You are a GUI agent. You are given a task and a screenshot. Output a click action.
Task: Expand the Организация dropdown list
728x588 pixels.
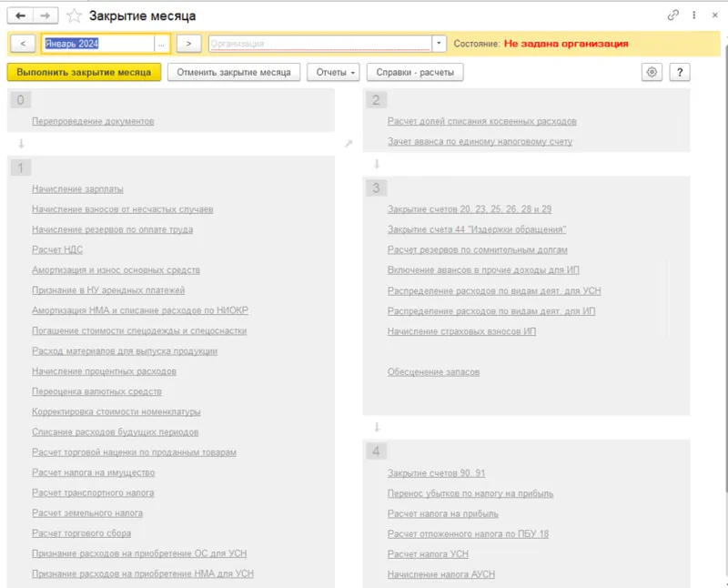pos(440,44)
